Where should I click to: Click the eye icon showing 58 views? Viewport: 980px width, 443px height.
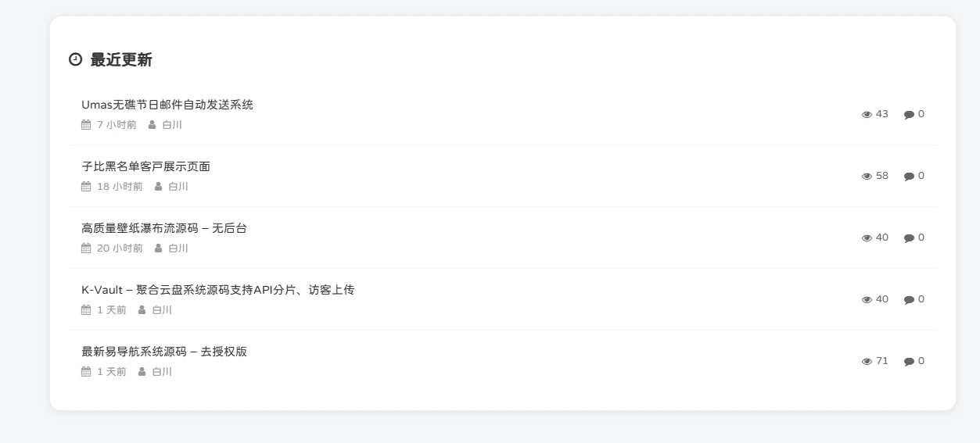pos(867,177)
